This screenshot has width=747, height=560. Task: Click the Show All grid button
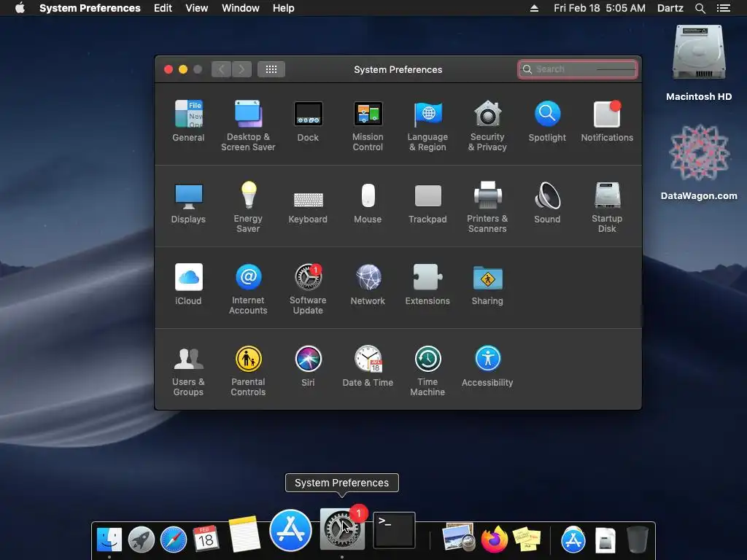pyautogui.click(x=271, y=69)
